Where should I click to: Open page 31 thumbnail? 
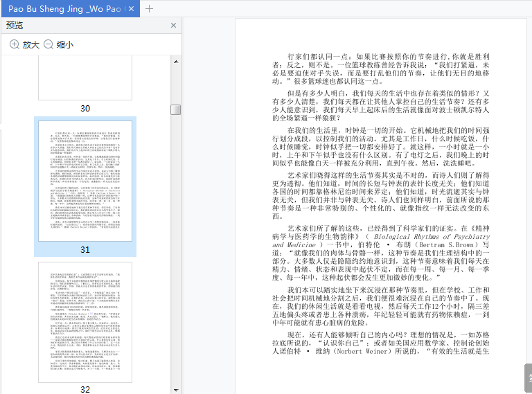(85, 181)
